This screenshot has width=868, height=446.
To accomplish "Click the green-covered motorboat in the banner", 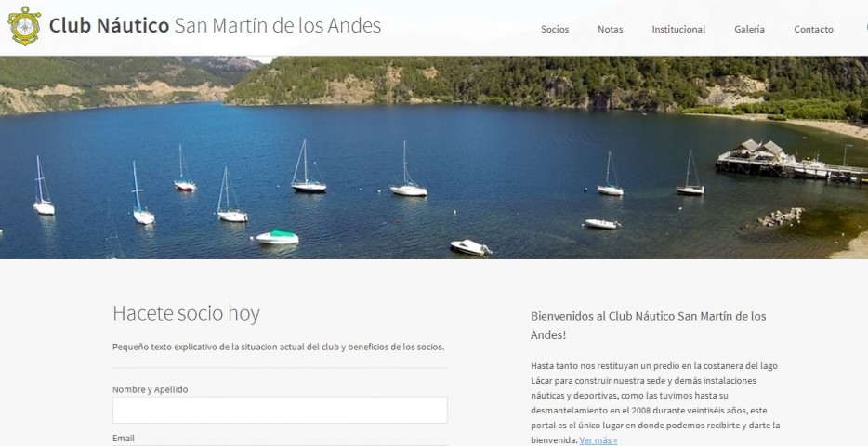I will point(277,237).
